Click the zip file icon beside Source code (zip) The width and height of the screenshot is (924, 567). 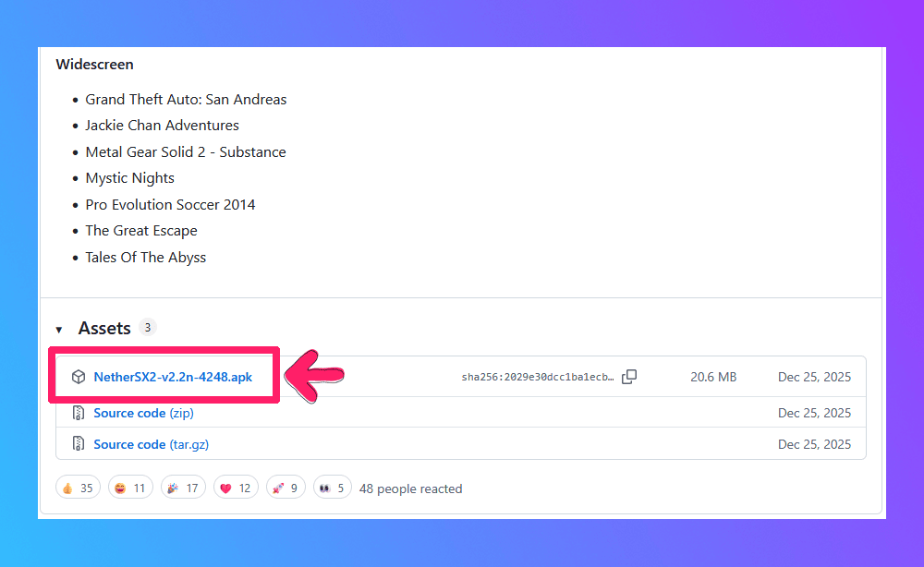[79, 413]
